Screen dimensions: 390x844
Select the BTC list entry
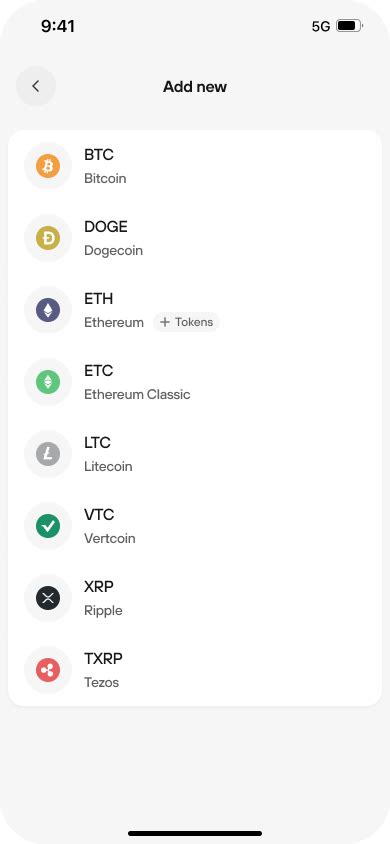coord(195,166)
